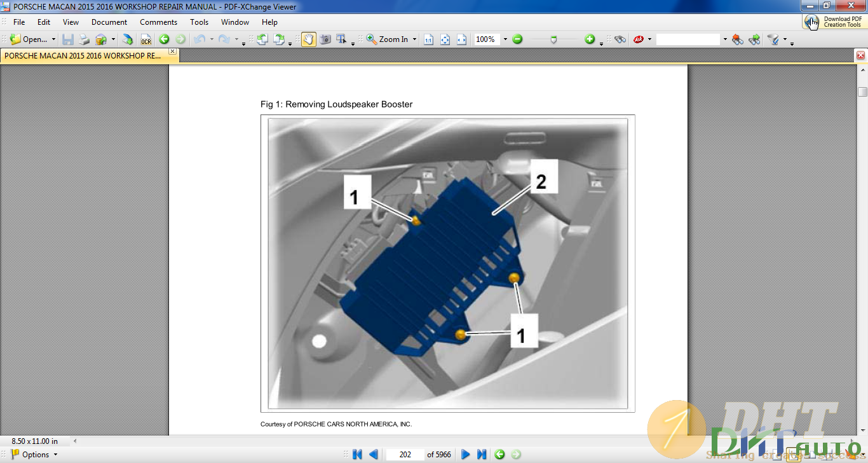This screenshot has height=463, width=868.
Task: Run OCR on the pages
Action: [x=146, y=39]
